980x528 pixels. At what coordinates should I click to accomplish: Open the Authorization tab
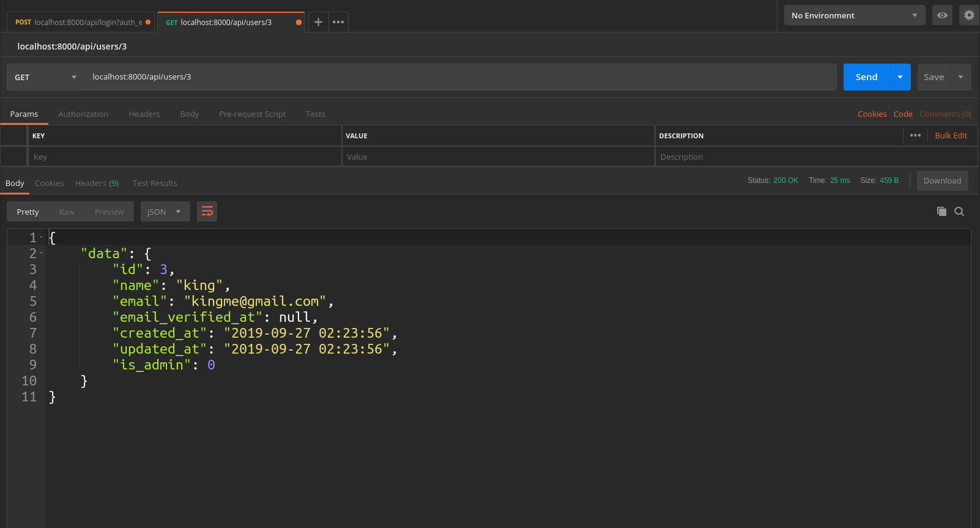click(x=83, y=114)
